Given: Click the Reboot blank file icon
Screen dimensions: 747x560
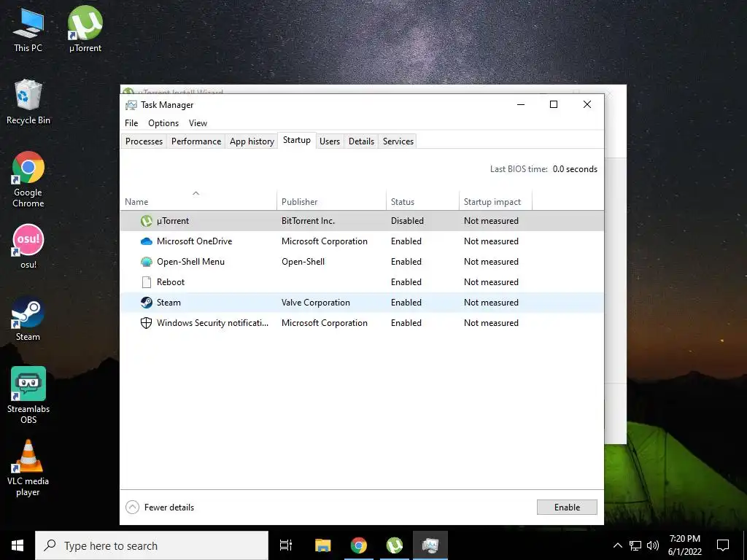Looking at the screenshot, I should [x=146, y=282].
